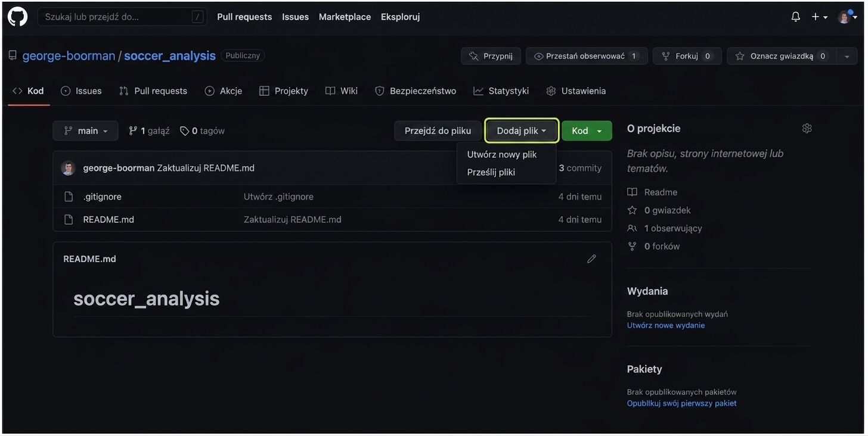The width and height of the screenshot is (868, 436).
Task: Open the '3 commity' history link
Action: [580, 168]
